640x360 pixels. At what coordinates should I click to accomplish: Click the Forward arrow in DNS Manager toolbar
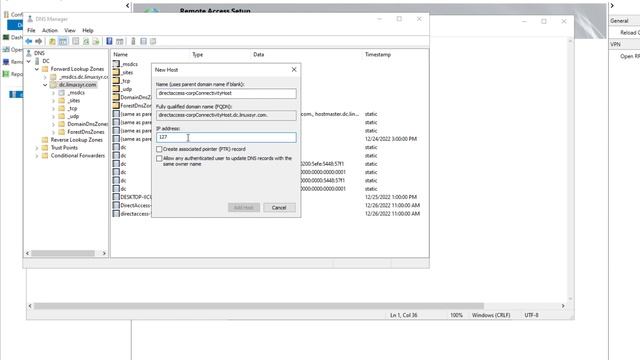[38, 41]
